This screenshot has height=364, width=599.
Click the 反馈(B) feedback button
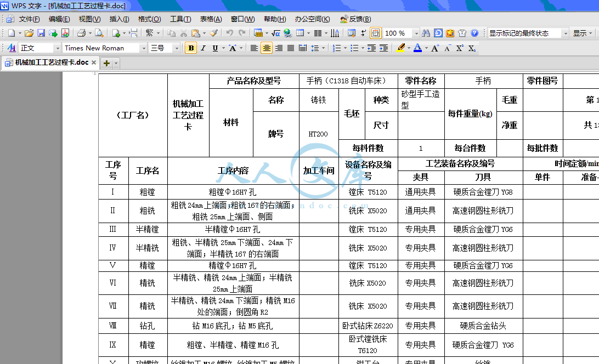coord(355,19)
